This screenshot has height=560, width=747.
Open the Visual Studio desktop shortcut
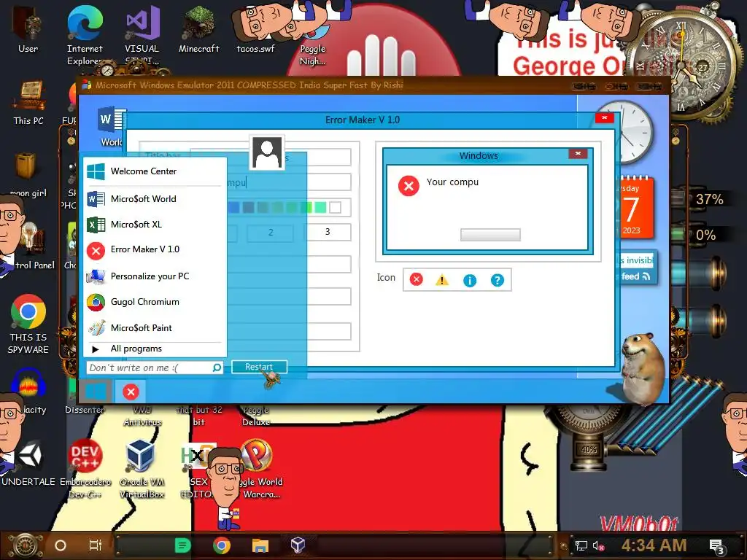pos(142,34)
